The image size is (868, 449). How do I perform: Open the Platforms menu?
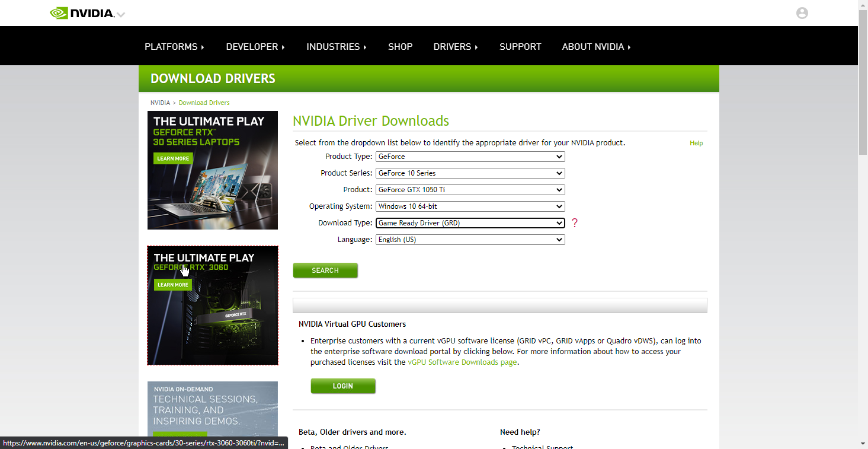(174, 47)
